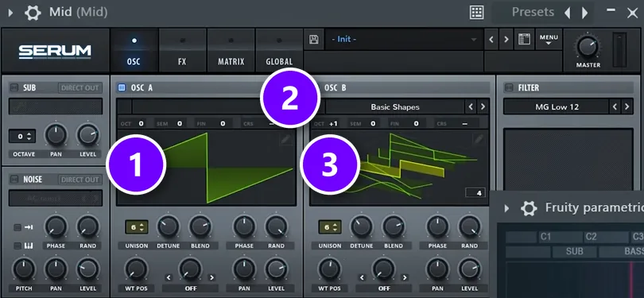Viewport: 644px width, 298px height.
Task: Click the OSC A LEVEL knob
Action: pyautogui.click(x=276, y=269)
